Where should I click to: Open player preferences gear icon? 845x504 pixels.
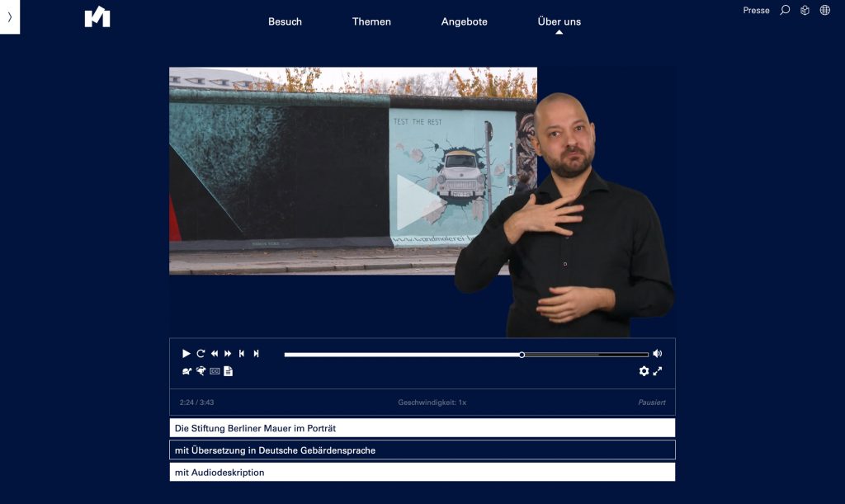click(644, 371)
